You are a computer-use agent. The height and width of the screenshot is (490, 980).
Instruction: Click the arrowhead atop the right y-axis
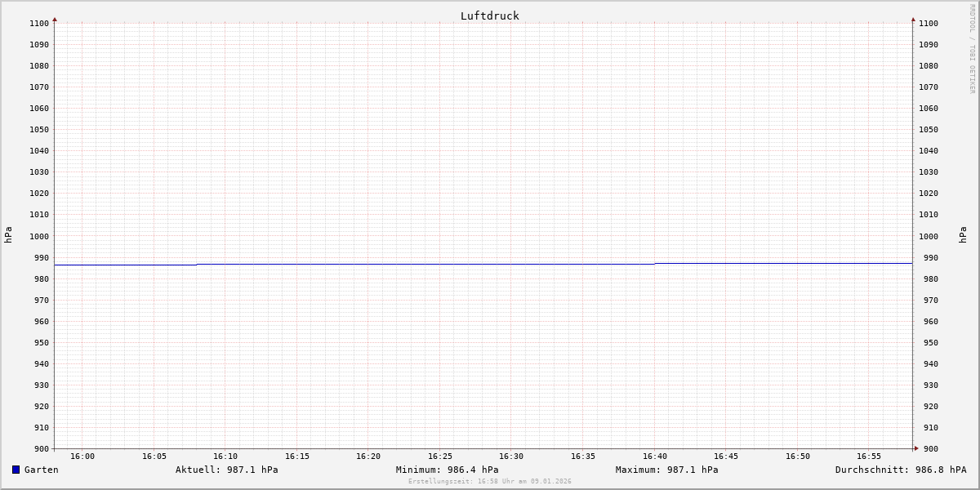(x=913, y=19)
